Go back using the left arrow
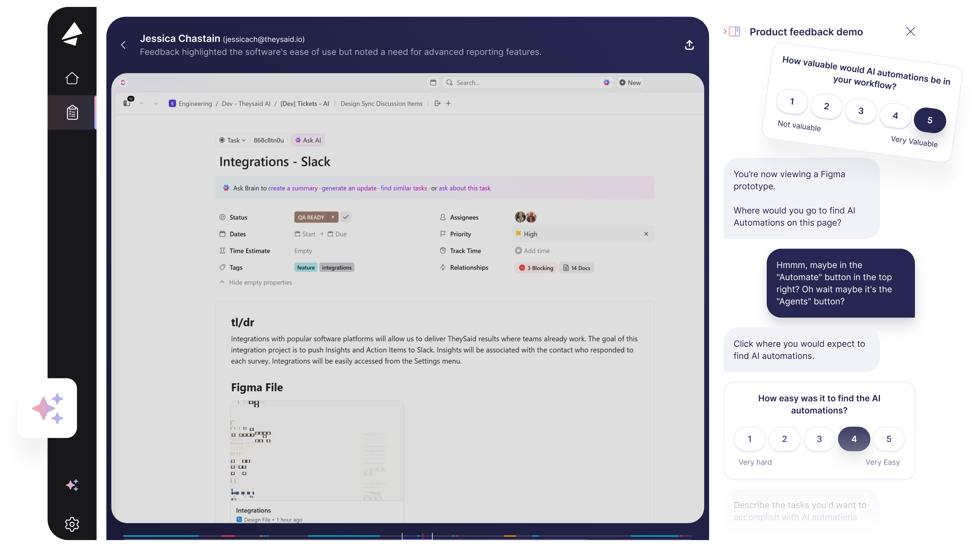Screen dimensions: 980x547 coord(123,45)
